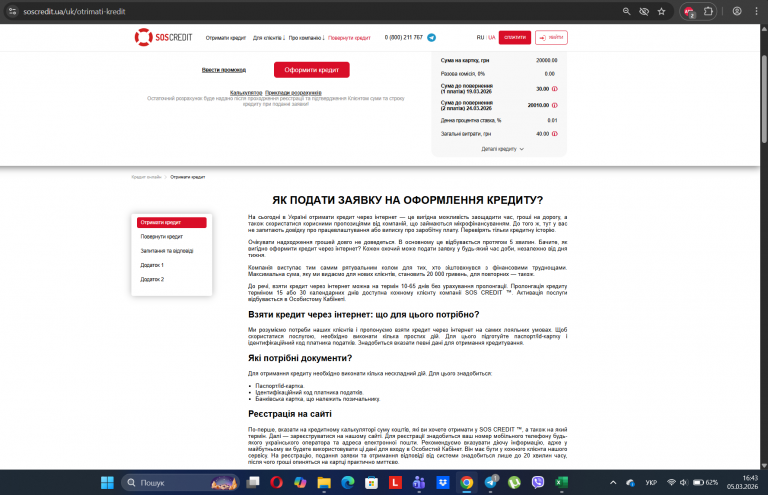Open the red browser extension with badge
This screenshot has width=768, height=495.
pyautogui.click(x=690, y=12)
